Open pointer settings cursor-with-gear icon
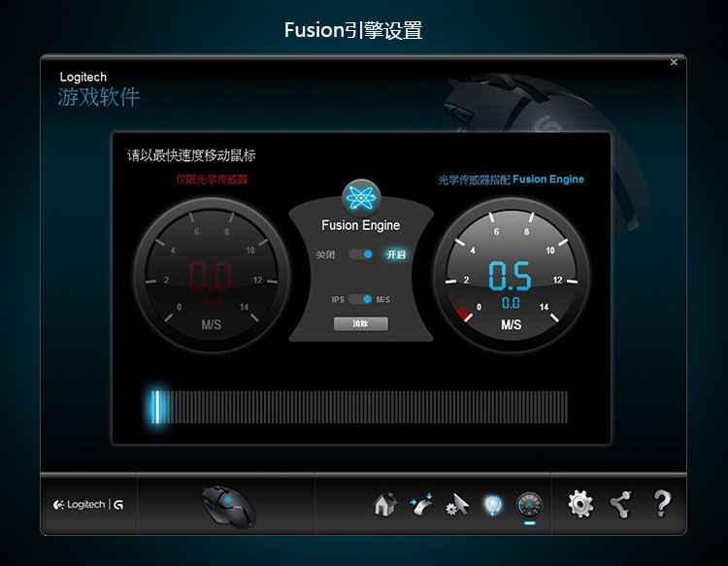This screenshot has width=728, height=566. (457, 505)
